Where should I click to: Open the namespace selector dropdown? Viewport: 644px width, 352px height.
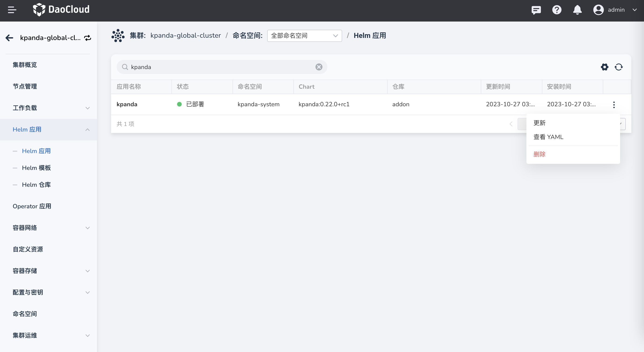(304, 36)
